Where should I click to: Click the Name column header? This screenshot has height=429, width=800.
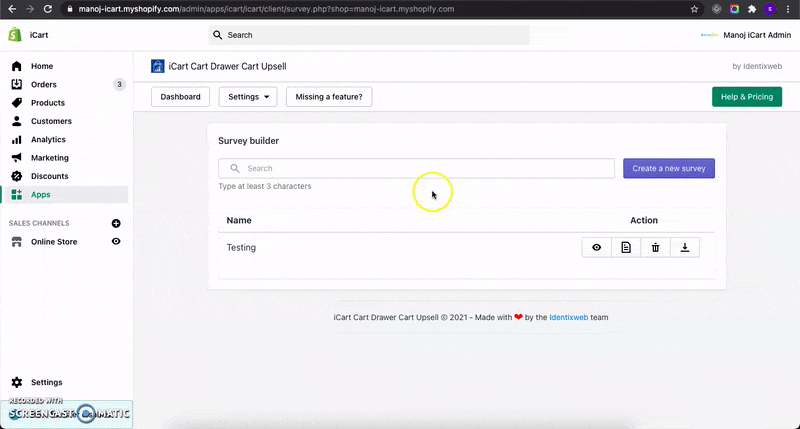click(239, 220)
